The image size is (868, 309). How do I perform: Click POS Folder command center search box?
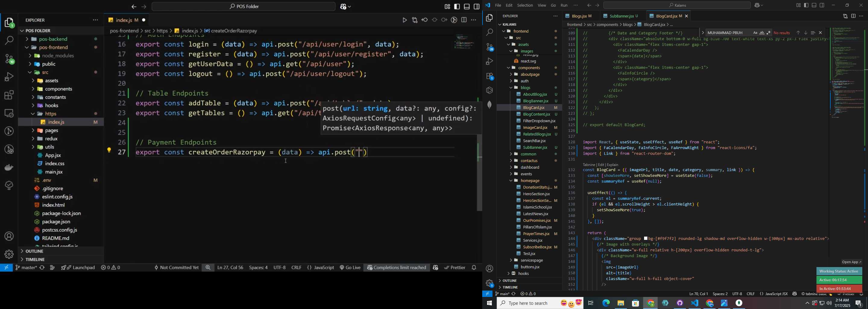click(x=244, y=7)
